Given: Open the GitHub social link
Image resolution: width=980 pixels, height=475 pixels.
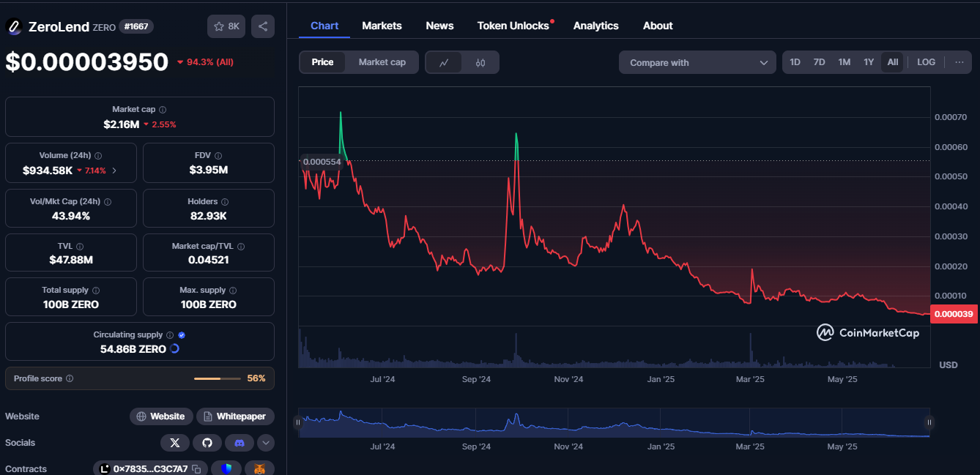Looking at the screenshot, I should (x=207, y=443).
